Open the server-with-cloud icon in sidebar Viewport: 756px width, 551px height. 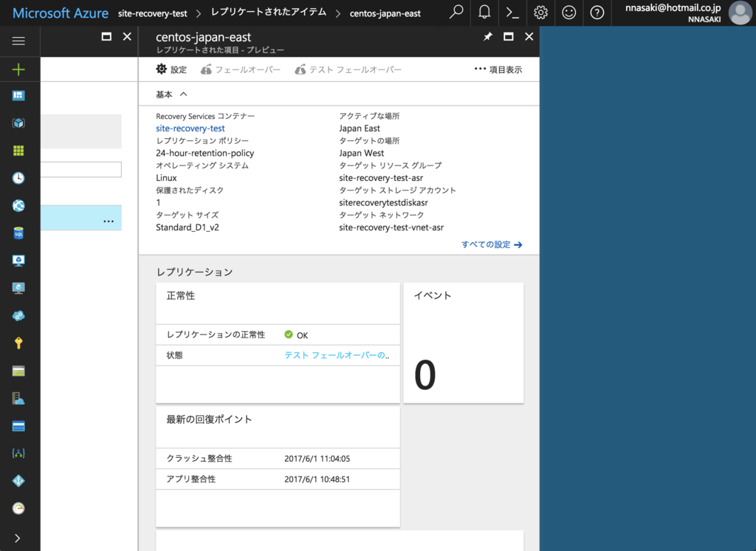(x=18, y=398)
